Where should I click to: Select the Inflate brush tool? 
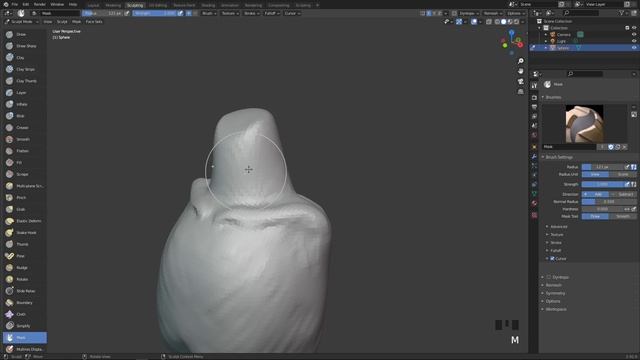(24, 104)
